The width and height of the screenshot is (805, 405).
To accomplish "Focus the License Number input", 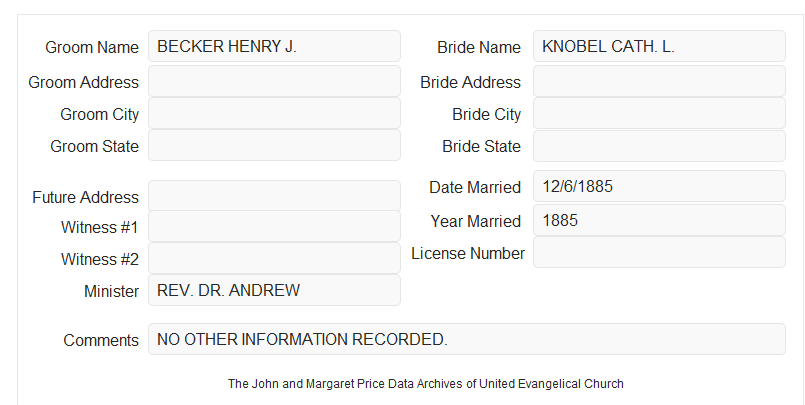I will [x=659, y=252].
